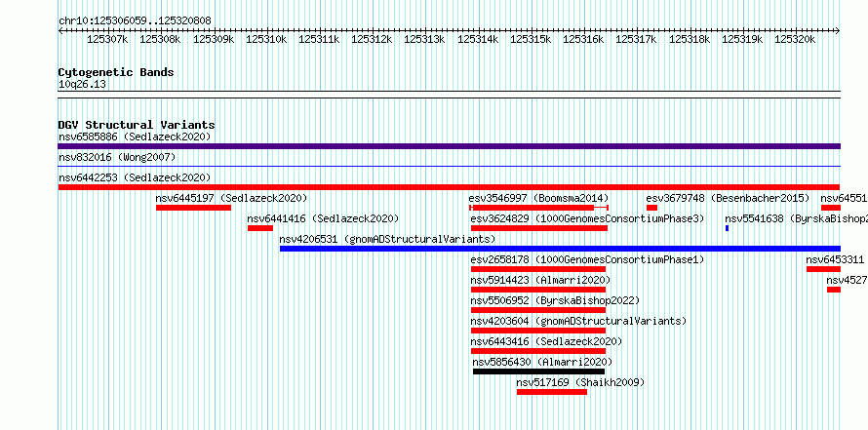Click the 125309k ruler tick label
Screen dimensions: 868x430
215,39
